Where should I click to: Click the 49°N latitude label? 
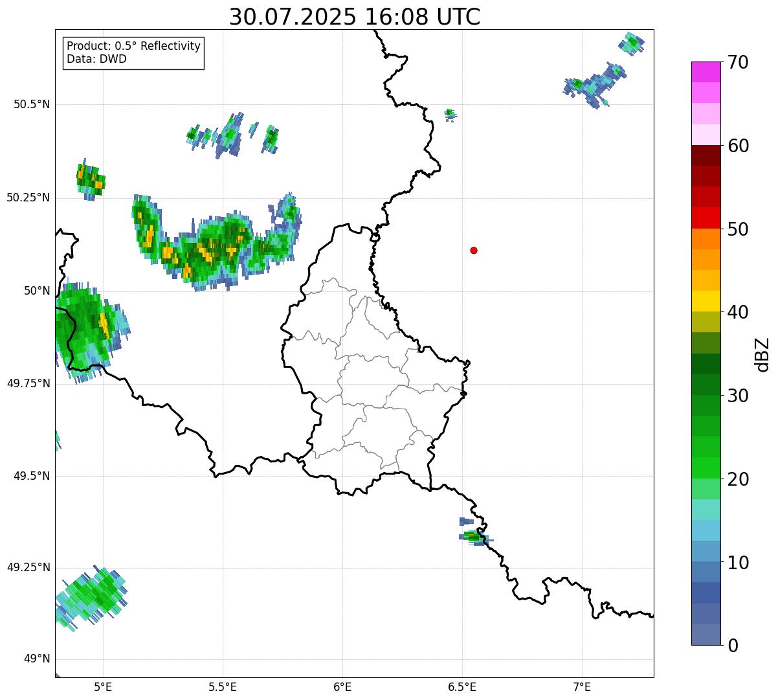(x=37, y=659)
